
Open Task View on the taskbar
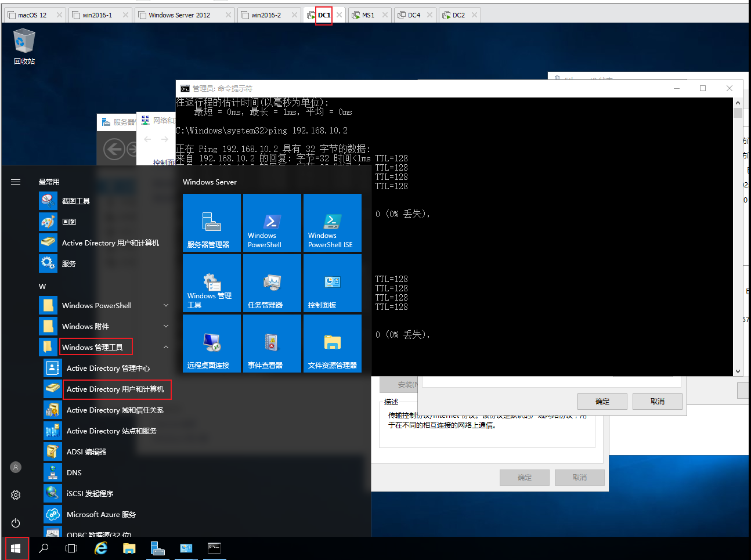point(71,548)
